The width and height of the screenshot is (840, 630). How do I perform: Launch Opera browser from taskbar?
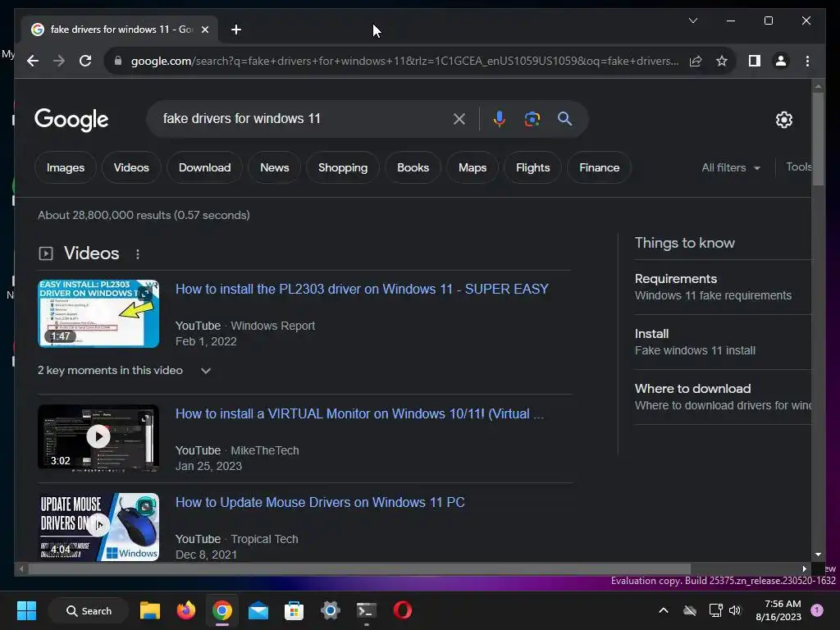click(x=403, y=610)
